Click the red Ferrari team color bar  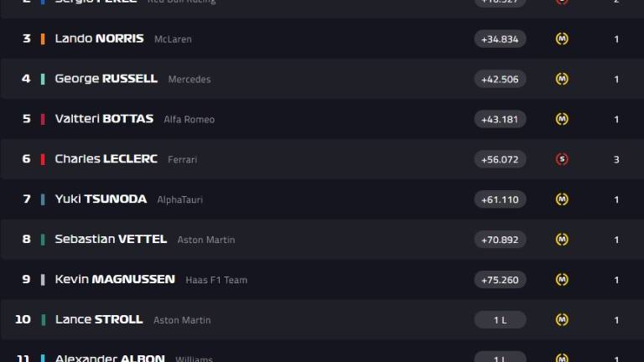tap(43, 159)
